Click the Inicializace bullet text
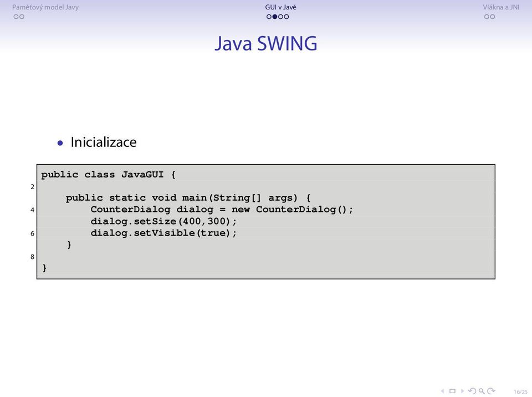The height and width of the screenshot is (397, 532). (x=104, y=142)
